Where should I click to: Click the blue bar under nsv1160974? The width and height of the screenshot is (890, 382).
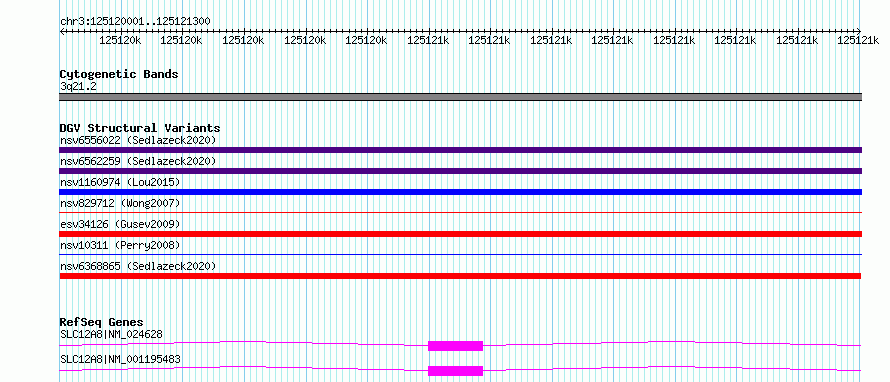point(460,192)
